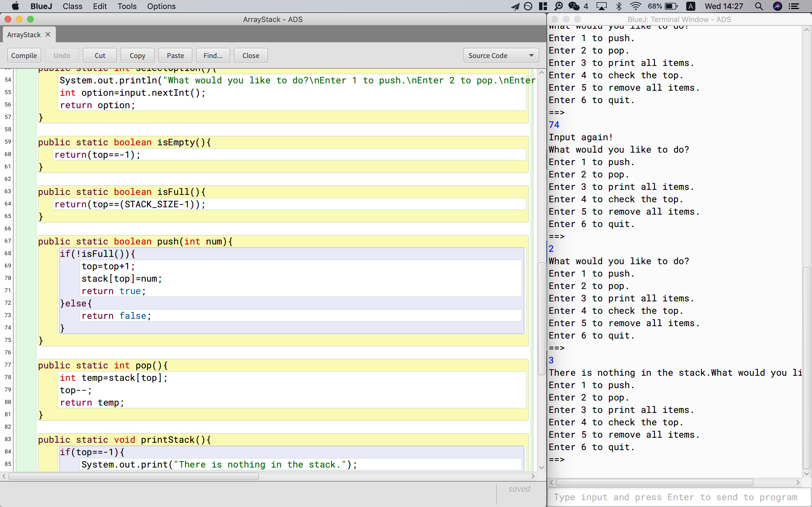Click the Spotlight search icon in menu bar

tap(759, 6)
